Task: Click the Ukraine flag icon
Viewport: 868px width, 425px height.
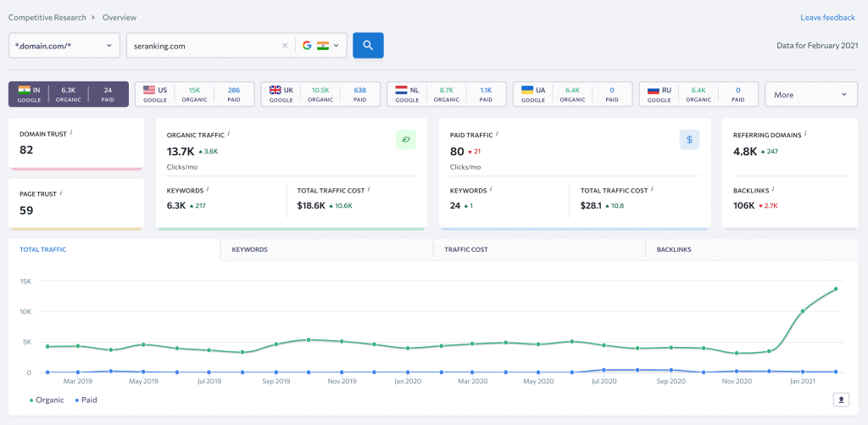Action: tap(527, 90)
